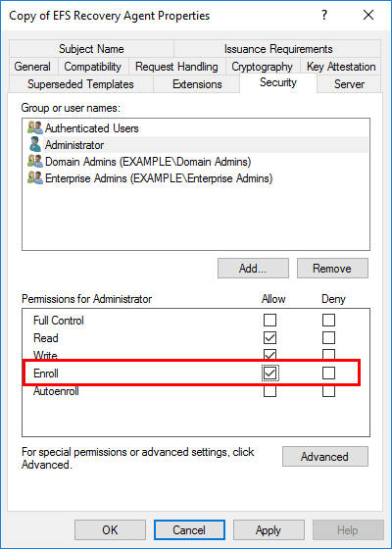
Task: Open the Key Attestation tab
Action: pyautogui.click(x=341, y=67)
